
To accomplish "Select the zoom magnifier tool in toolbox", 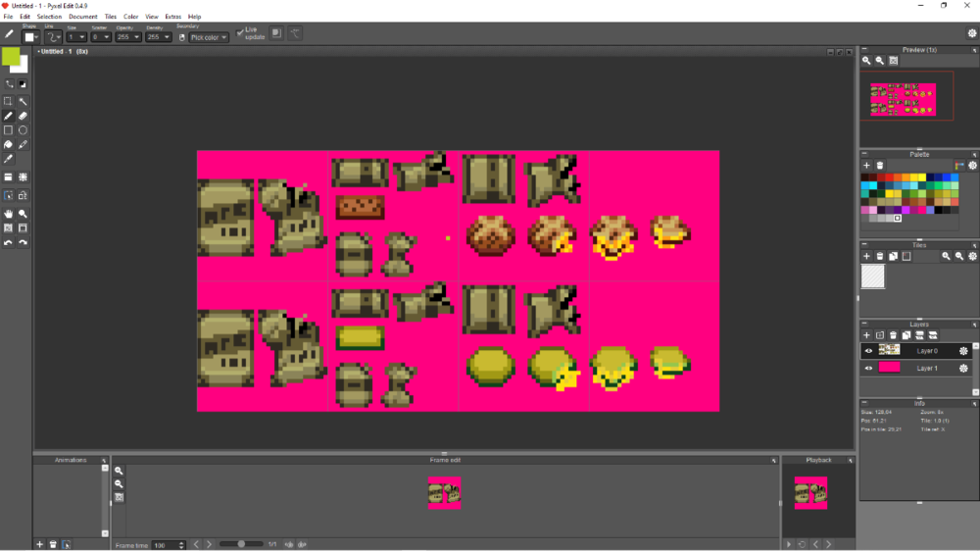I will (24, 214).
